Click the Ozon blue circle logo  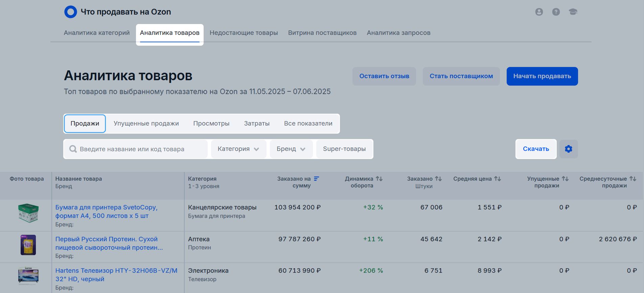pos(71,12)
